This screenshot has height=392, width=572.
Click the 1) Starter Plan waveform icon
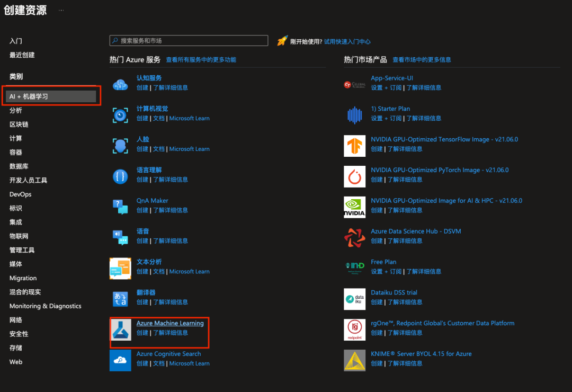point(354,115)
